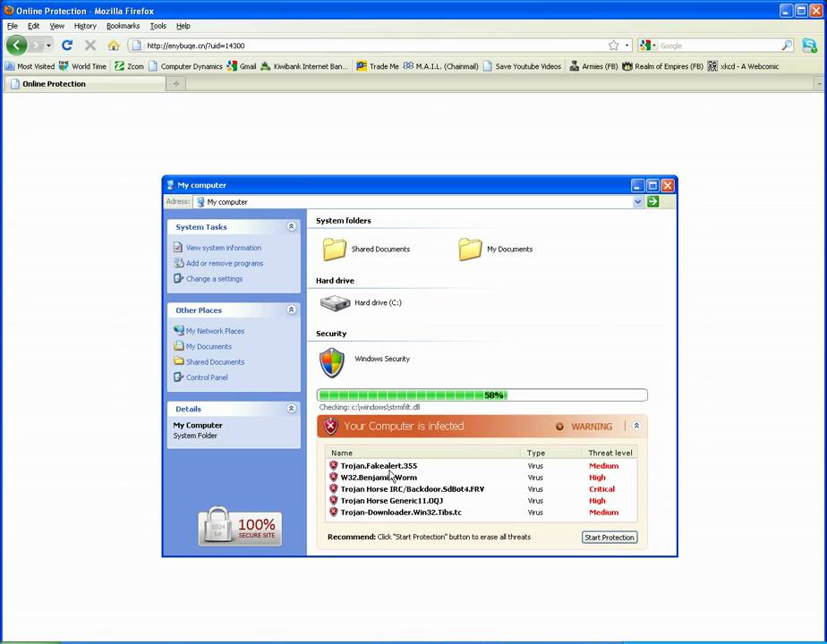Open a new tab with the plus button
This screenshot has height=644, width=827.
click(x=176, y=84)
